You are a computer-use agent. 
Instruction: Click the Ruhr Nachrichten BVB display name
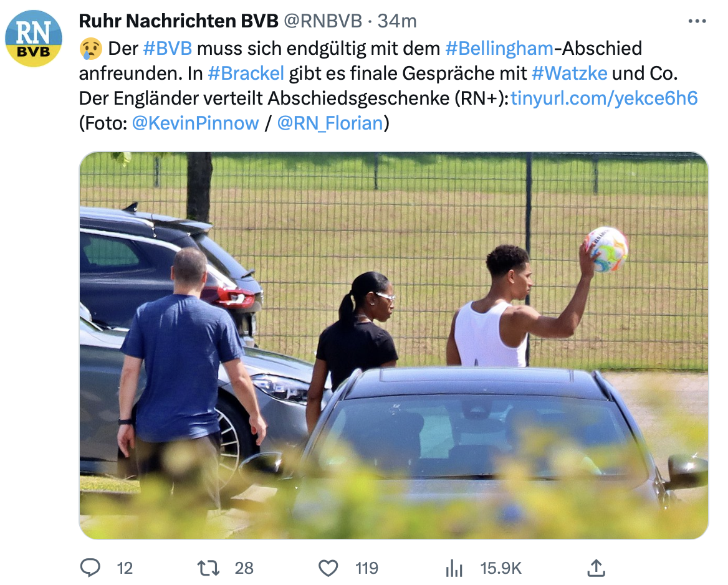pyautogui.click(x=179, y=21)
